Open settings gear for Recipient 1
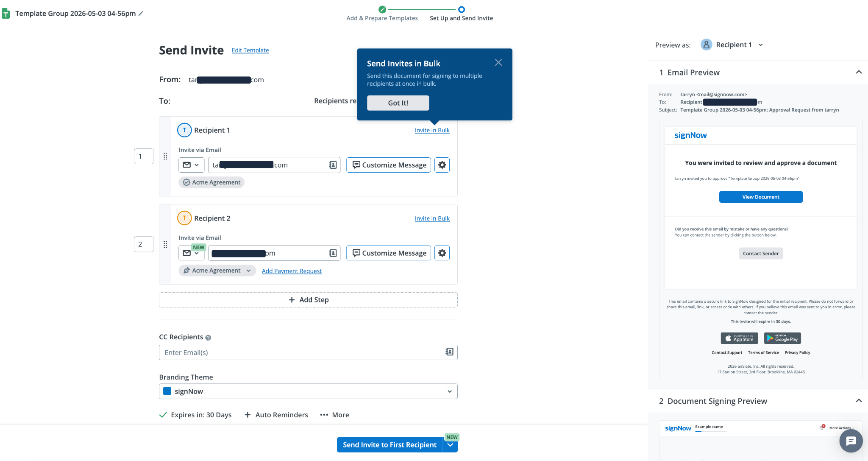The height and width of the screenshot is (461, 868). 442,165
